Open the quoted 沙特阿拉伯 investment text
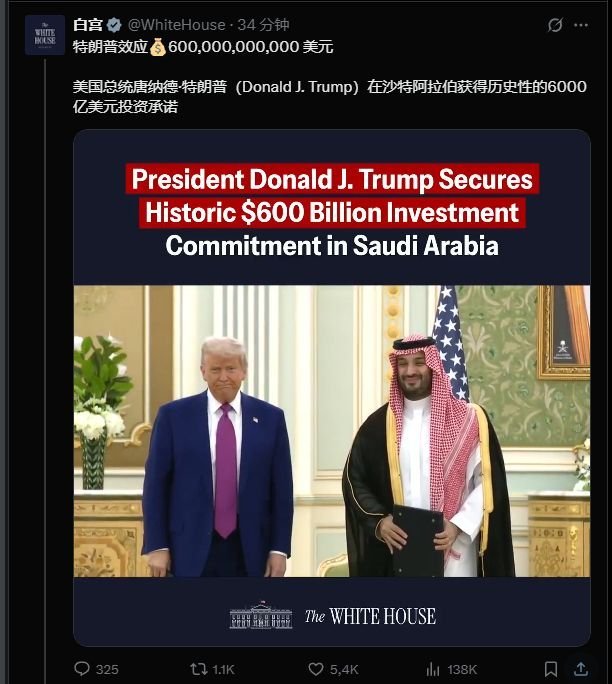The width and height of the screenshot is (612, 684). [329, 96]
